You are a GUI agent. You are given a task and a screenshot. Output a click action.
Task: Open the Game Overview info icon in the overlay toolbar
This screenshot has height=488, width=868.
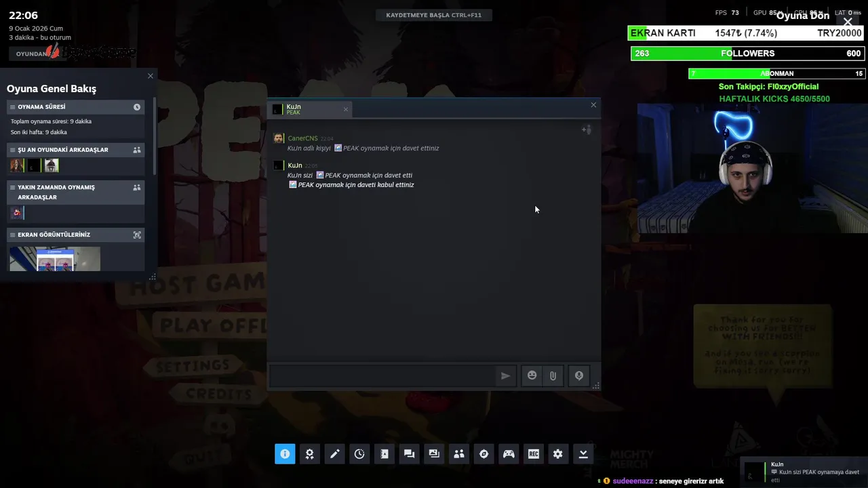click(x=285, y=454)
